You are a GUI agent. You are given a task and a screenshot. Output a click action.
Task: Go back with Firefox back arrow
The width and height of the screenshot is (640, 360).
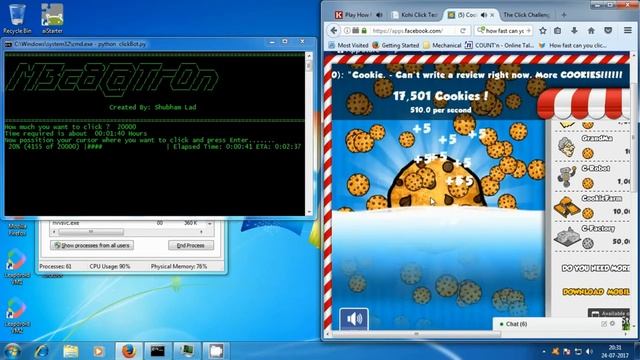point(334,31)
